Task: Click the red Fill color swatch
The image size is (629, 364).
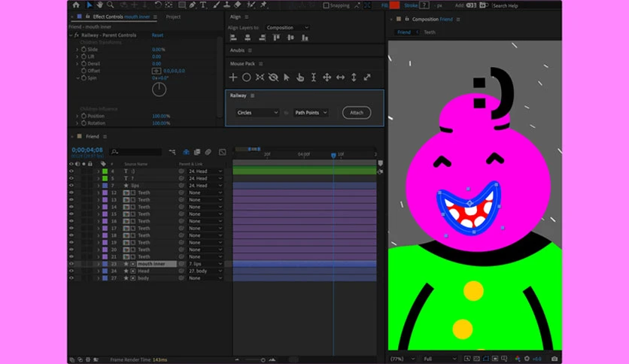Action: (x=394, y=5)
